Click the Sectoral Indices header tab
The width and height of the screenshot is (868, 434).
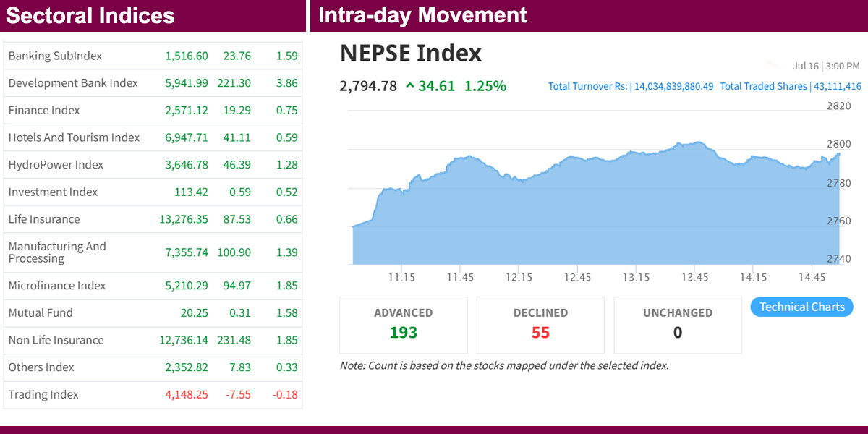click(x=90, y=16)
